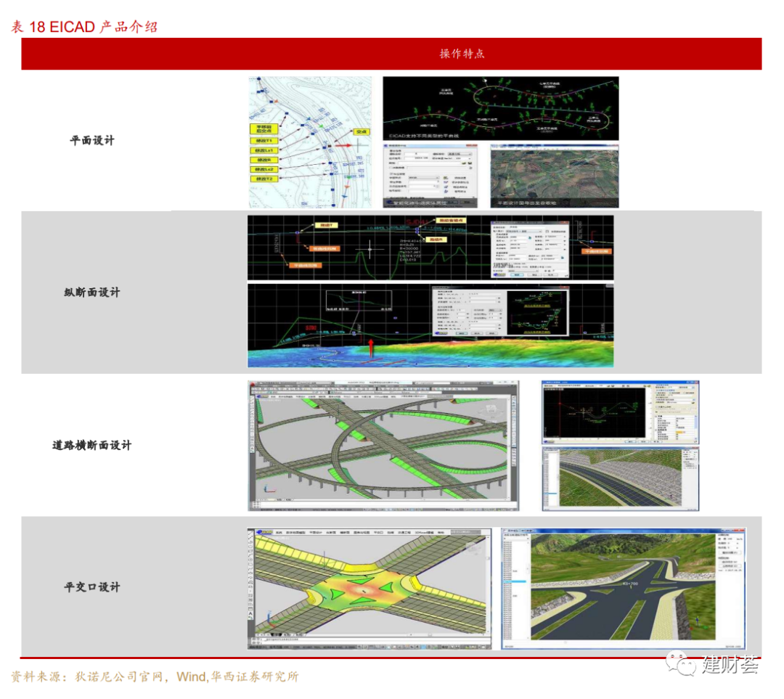Click the 资料来源 source line
Screen dimensions: 784x699
point(155,676)
